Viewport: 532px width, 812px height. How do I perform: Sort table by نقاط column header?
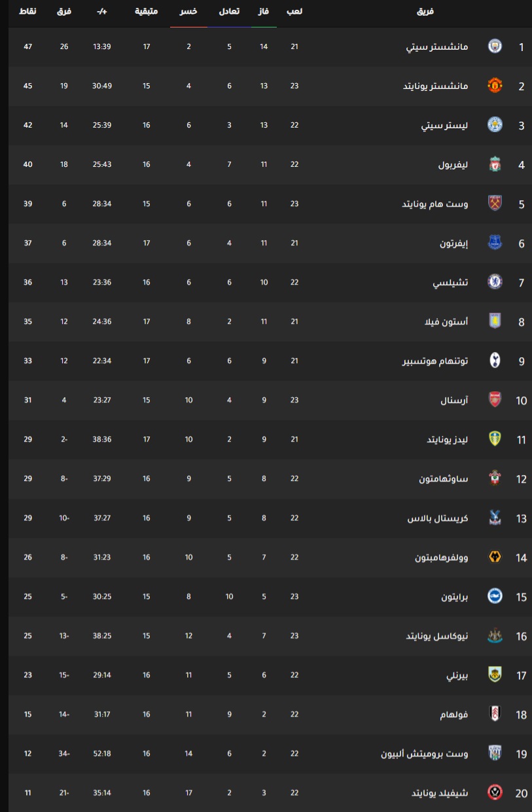[27, 12]
